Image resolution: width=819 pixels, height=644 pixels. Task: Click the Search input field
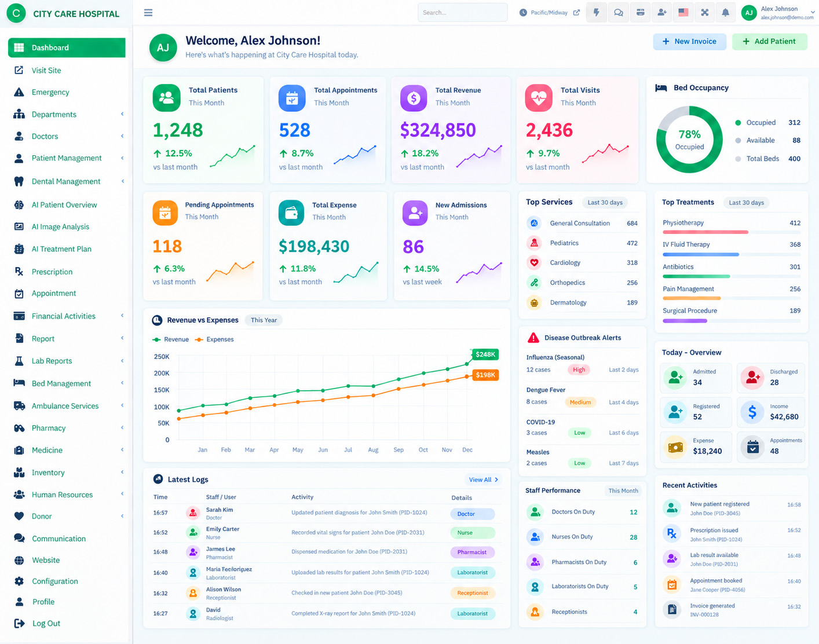pyautogui.click(x=462, y=12)
